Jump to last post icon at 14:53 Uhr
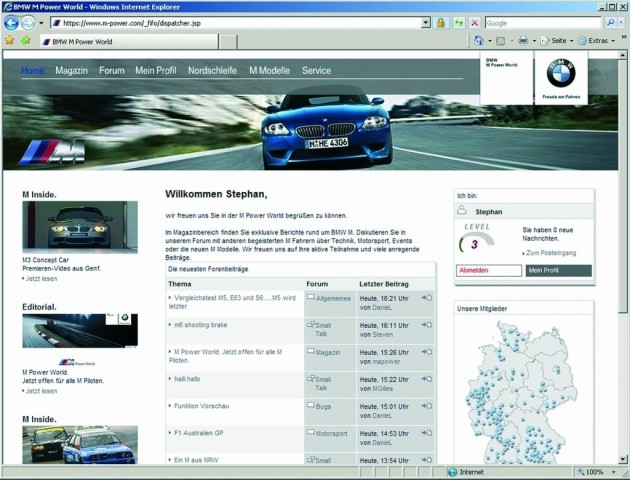The image size is (630, 480). [427, 433]
